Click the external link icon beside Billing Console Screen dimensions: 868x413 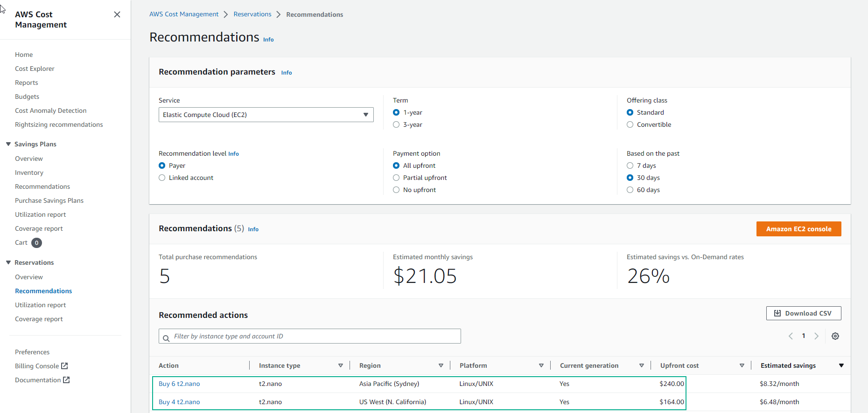point(64,366)
